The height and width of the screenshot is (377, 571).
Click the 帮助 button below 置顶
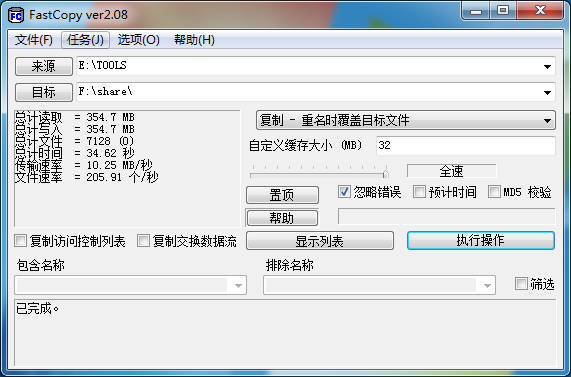pos(282,218)
